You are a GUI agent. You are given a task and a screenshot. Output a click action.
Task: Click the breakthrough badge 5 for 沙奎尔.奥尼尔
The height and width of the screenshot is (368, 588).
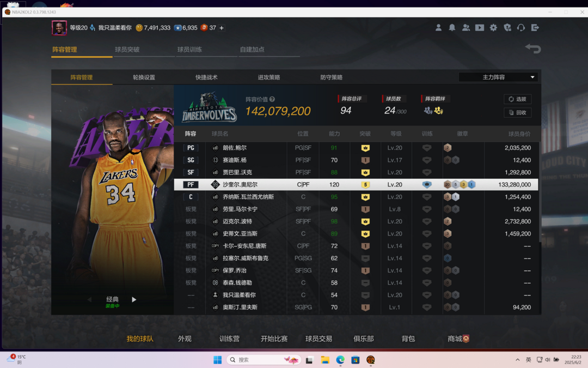tap(365, 184)
